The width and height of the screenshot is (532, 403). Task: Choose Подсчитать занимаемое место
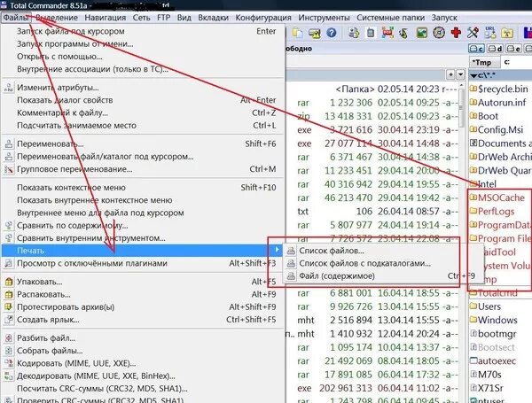click(143, 126)
